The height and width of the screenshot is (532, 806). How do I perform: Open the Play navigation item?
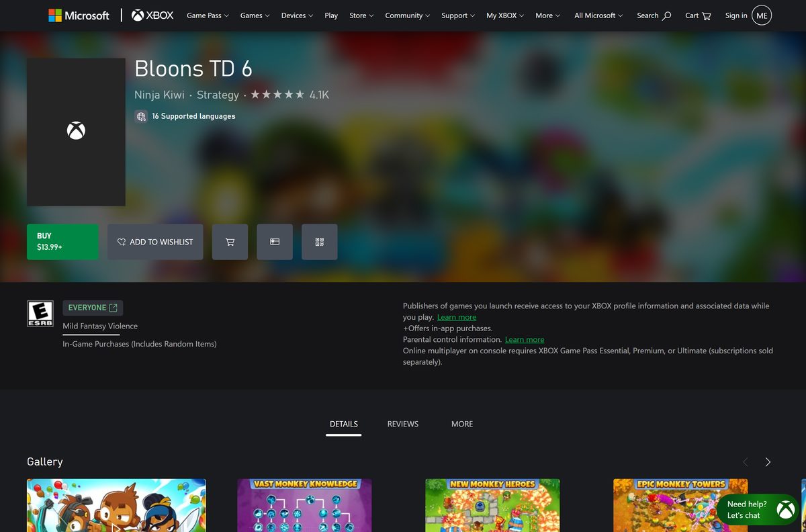331,15
